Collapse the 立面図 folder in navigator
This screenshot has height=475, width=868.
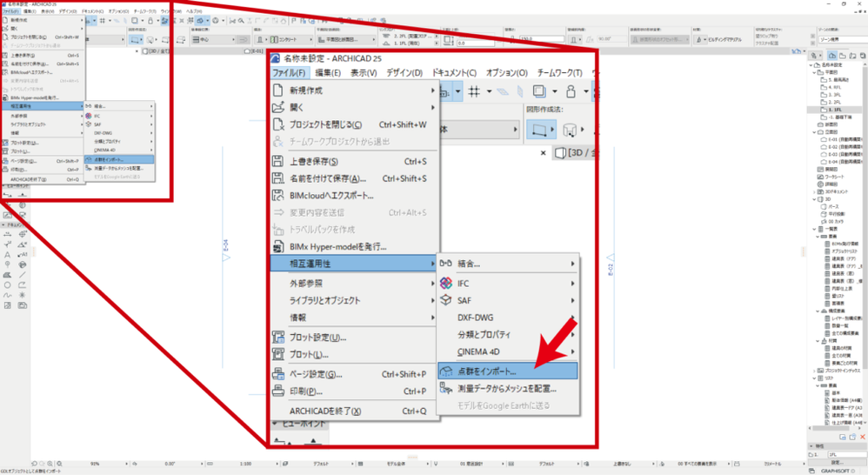coord(814,132)
